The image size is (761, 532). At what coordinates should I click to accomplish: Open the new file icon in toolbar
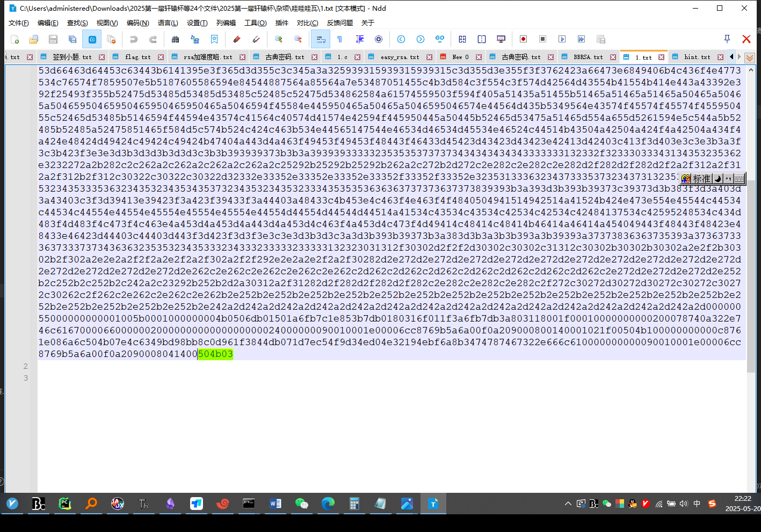(15, 39)
